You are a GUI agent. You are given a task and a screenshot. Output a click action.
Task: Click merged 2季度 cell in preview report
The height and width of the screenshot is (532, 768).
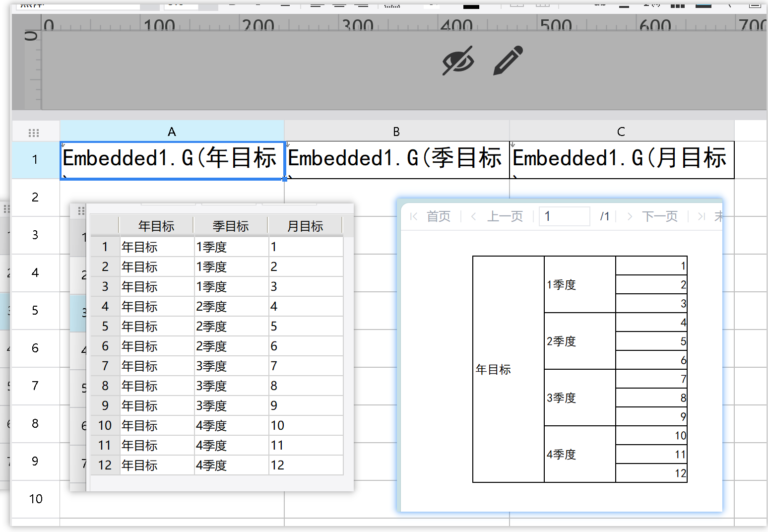(x=580, y=341)
